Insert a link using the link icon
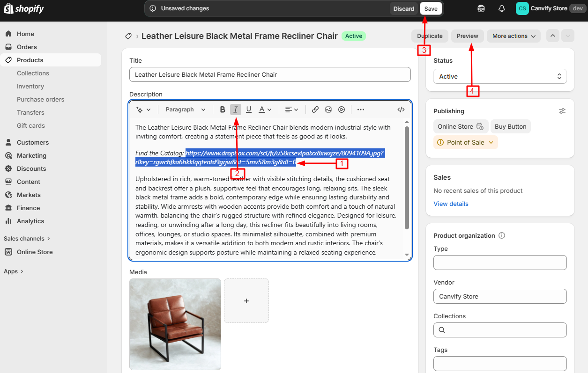This screenshot has height=373, width=588. (x=315, y=109)
